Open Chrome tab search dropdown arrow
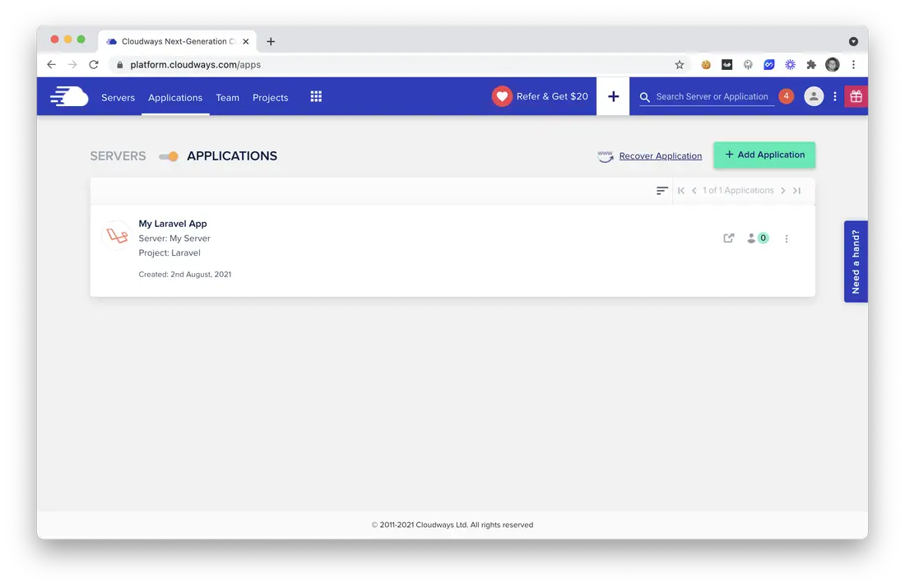The height and width of the screenshot is (588, 905). (853, 42)
